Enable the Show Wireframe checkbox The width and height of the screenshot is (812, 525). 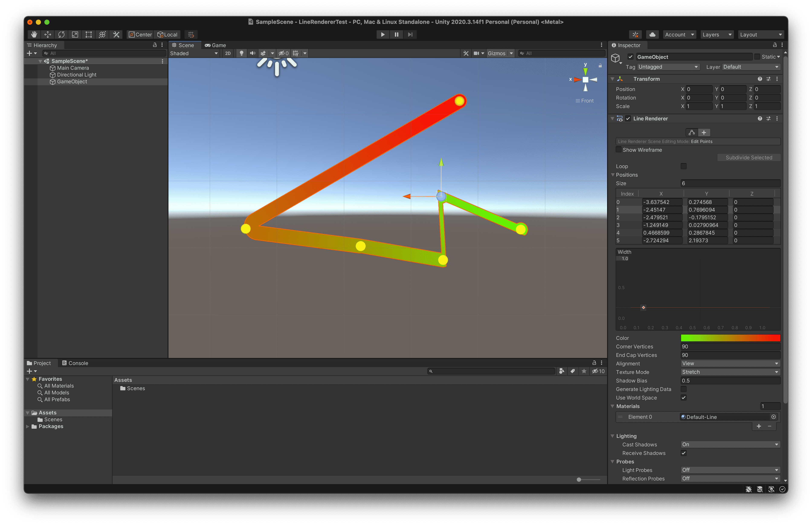pos(619,150)
